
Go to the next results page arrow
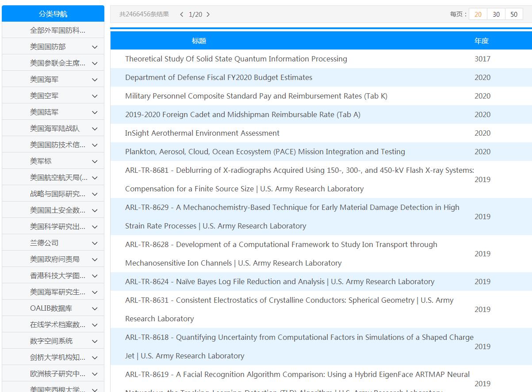click(x=208, y=15)
